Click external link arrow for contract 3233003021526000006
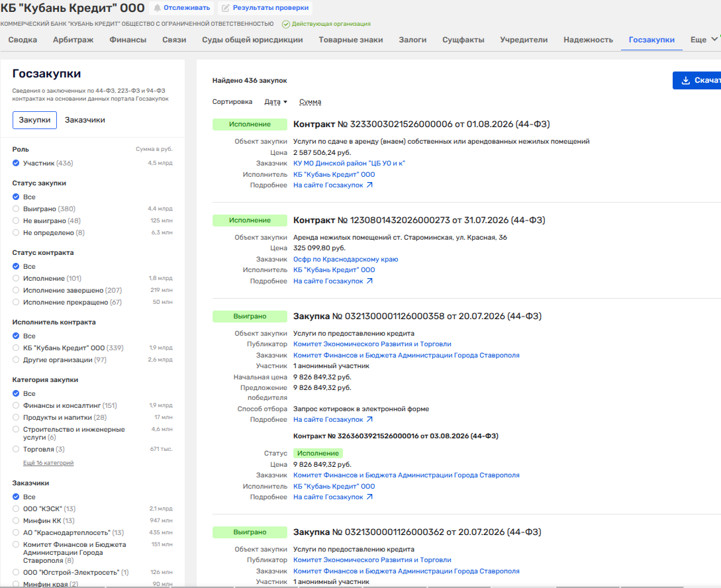This screenshot has height=588, width=721. [x=369, y=185]
